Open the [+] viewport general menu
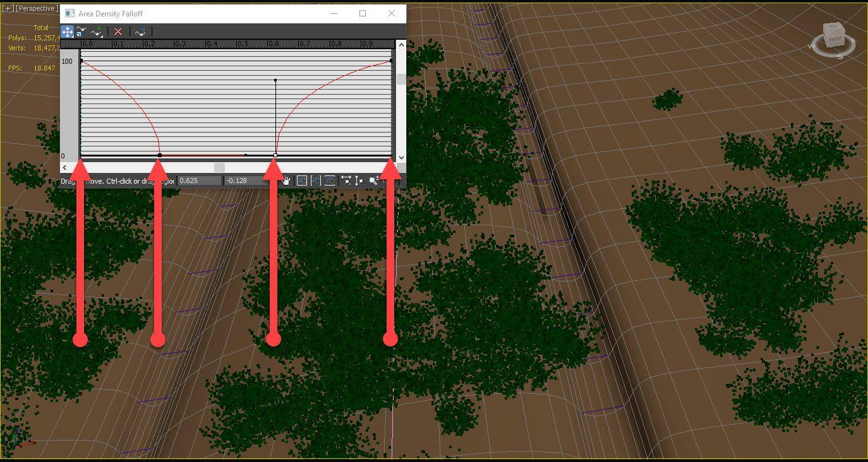This screenshot has width=868, height=462. [9, 8]
